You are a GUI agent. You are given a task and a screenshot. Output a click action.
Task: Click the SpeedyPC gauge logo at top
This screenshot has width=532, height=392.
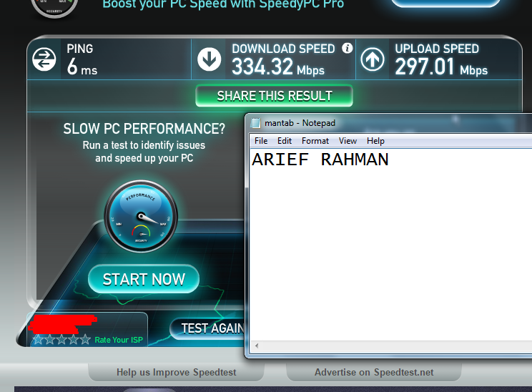(x=54, y=7)
